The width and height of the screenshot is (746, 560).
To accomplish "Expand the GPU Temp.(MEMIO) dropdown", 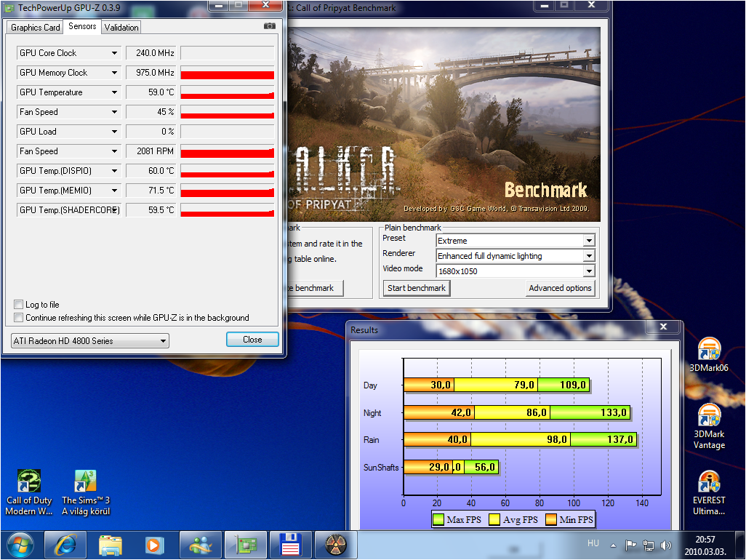I will (x=114, y=190).
